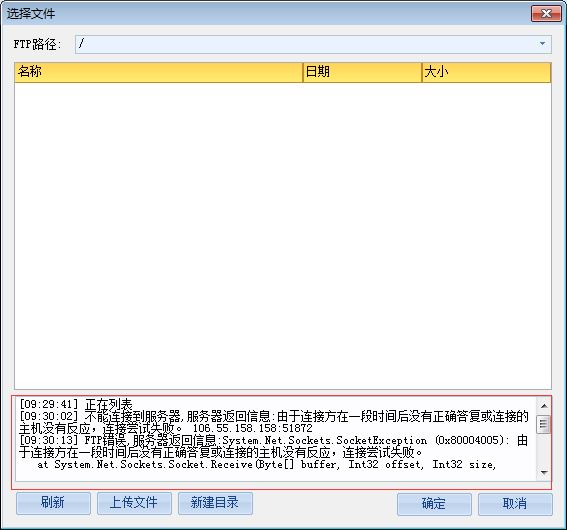
Task: Click the empty file list area
Action: click(283, 236)
